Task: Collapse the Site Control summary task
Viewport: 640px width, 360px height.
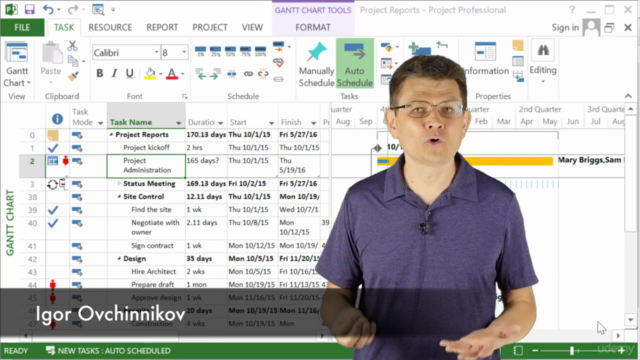Action: pyautogui.click(x=119, y=197)
